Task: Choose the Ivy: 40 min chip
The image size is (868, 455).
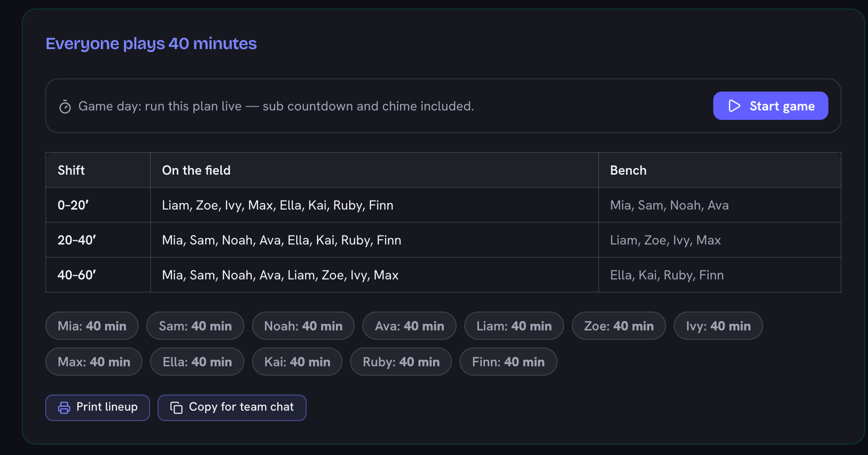Action: [x=718, y=326]
